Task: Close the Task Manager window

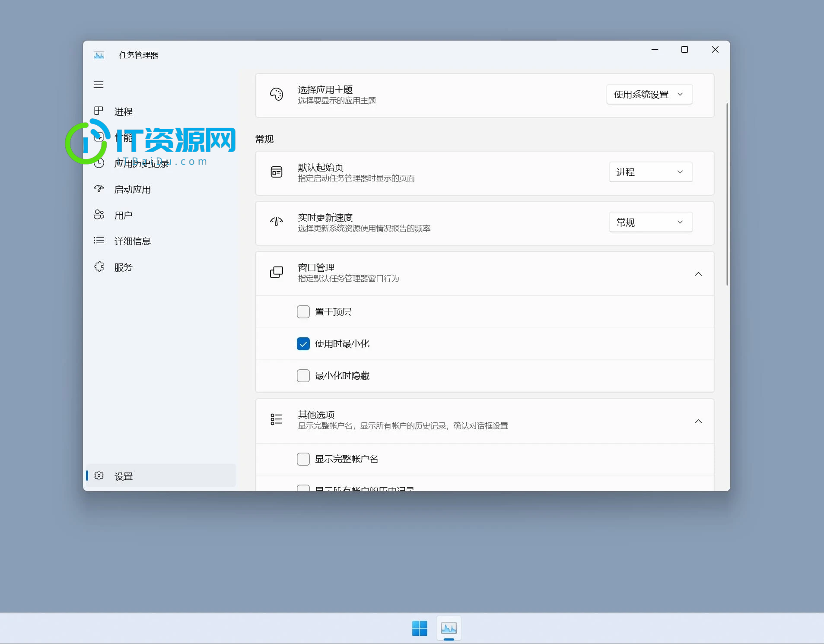Action: 715,50
